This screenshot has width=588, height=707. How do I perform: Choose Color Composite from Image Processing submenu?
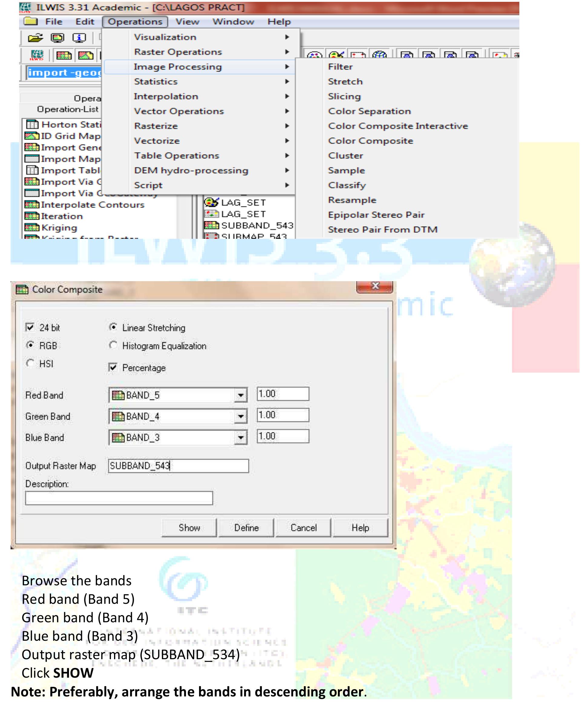pos(370,141)
